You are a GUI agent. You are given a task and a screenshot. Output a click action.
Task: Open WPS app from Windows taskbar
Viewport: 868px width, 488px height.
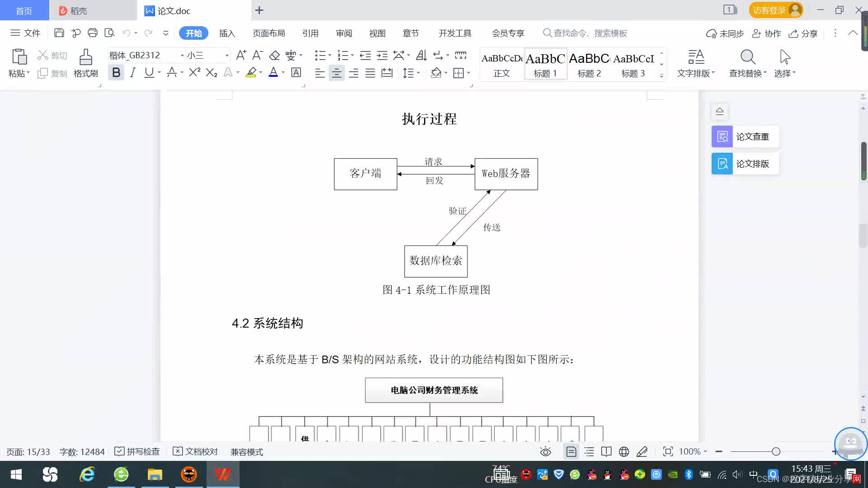[x=222, y=474]
